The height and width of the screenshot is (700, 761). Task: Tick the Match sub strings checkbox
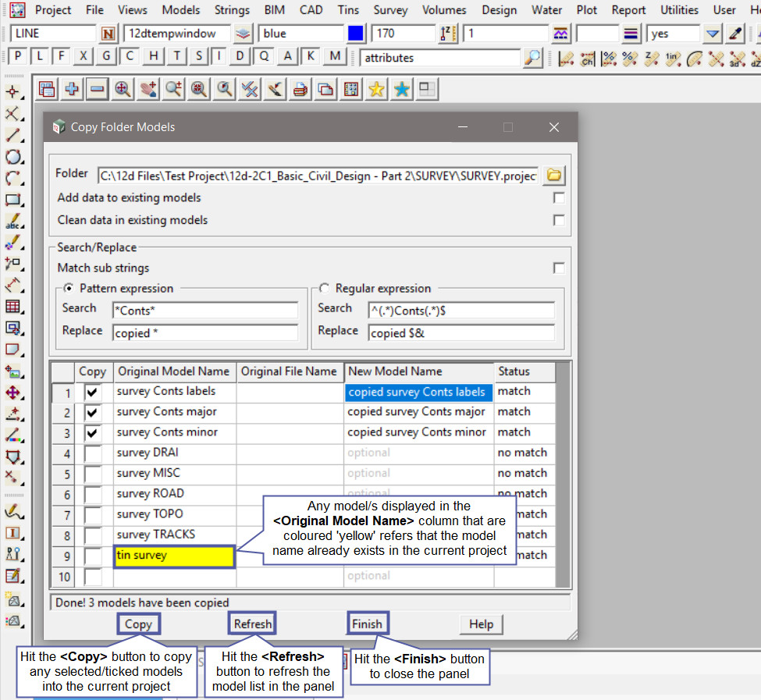[559, 268]
